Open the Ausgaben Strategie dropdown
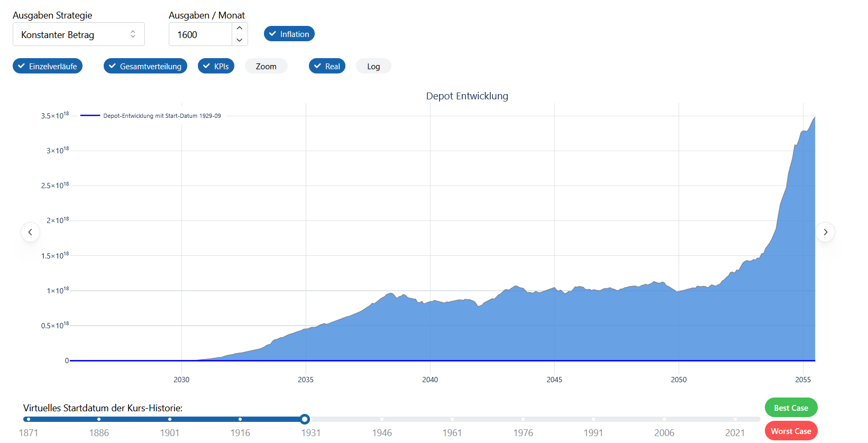 click(78, 34)
